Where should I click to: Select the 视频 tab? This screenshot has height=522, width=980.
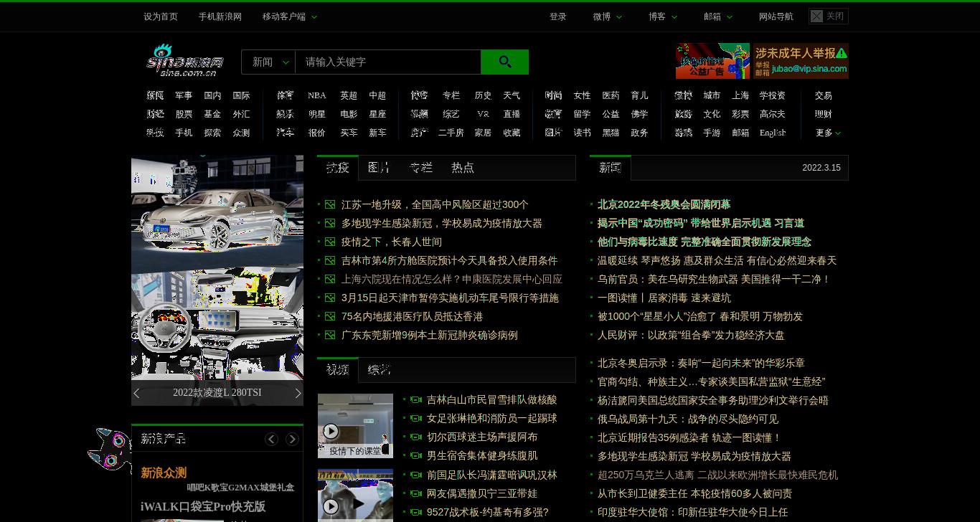(x=337, y=369)
